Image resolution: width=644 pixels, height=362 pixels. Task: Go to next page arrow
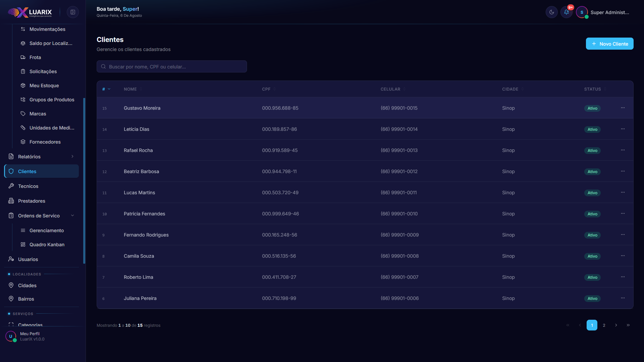click(616, 325)
